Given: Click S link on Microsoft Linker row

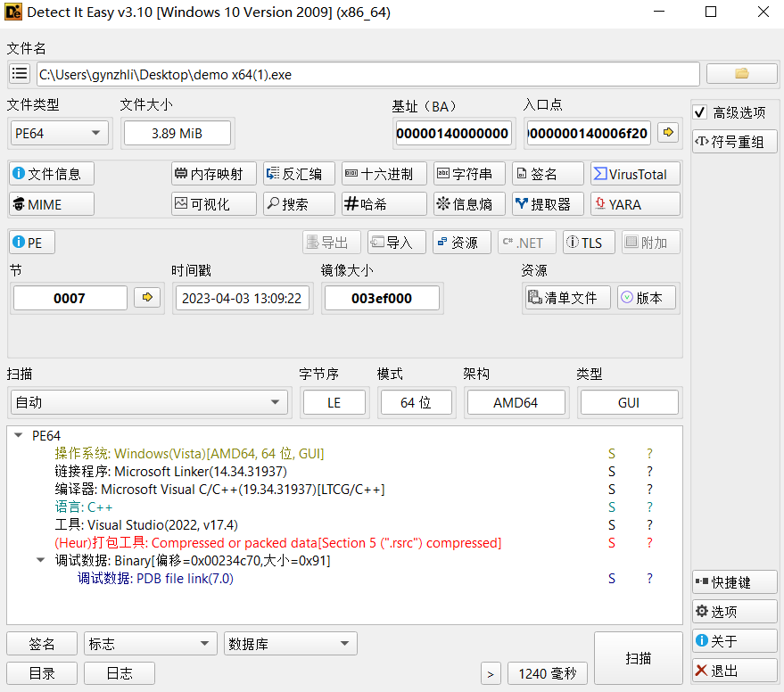Looking at the screenshot, I should click(x=612, y=472).
